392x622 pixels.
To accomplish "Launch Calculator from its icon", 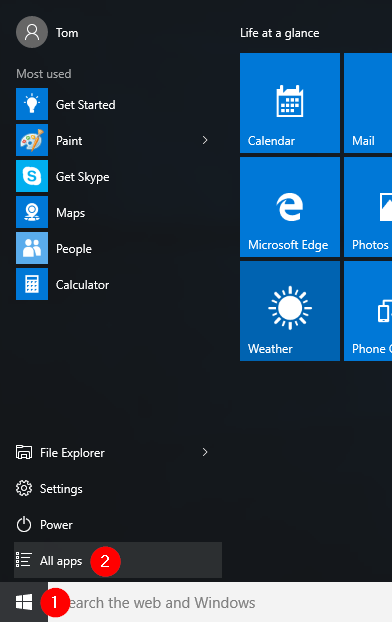I will 32,284.
